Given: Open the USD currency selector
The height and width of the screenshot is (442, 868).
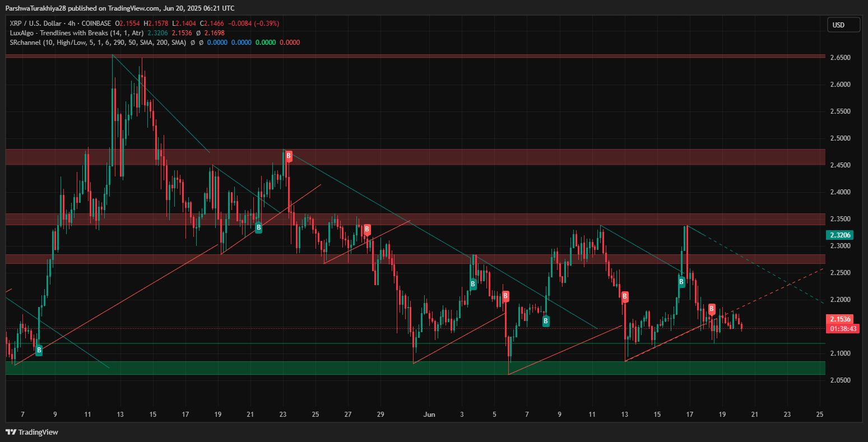Looking at the screenshot, I should [x=843, y=25].
